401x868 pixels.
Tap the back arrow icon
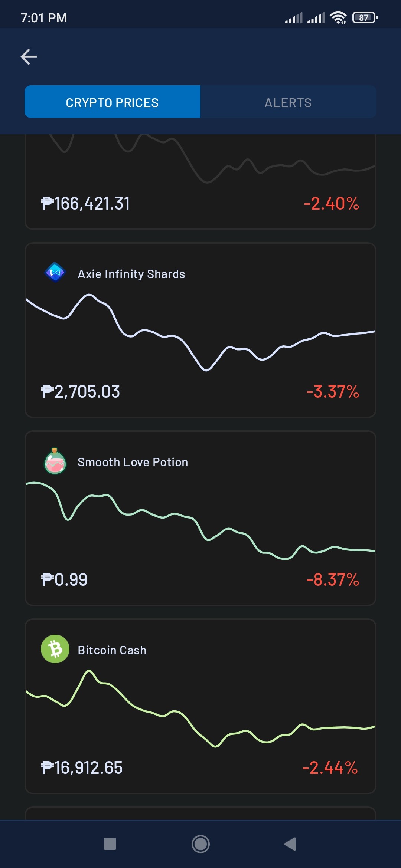pyautogui.click(x=29, y=57)
